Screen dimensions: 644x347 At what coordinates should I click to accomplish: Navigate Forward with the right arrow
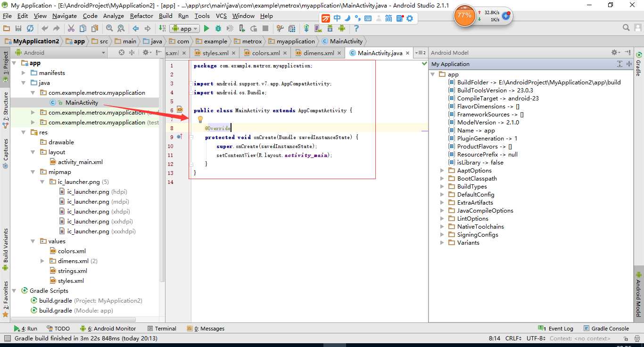point(148,29)
